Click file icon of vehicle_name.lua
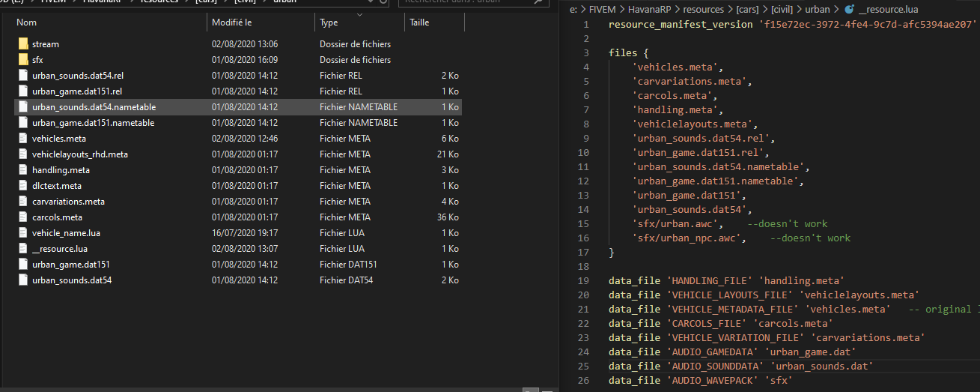This screenshot has height=392, width=980. click(22, 233)
